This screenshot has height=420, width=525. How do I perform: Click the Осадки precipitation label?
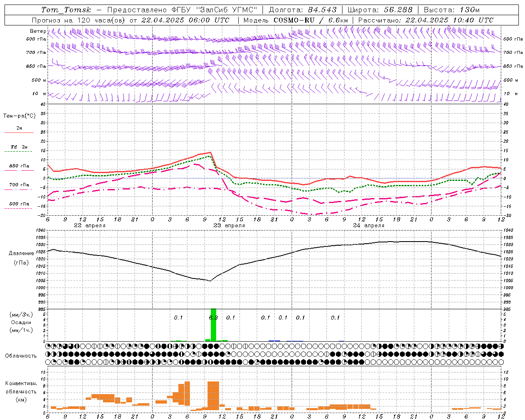pos(21,322)
